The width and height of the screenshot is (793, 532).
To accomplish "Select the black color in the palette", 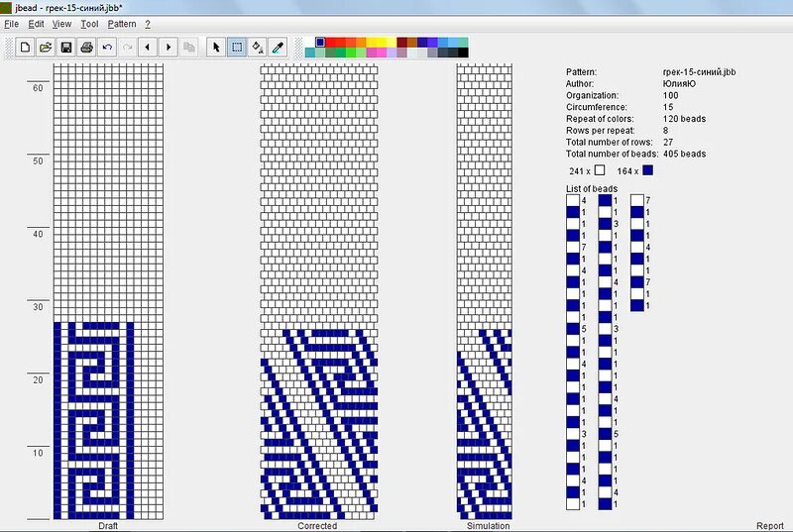I will click(463, 53).
